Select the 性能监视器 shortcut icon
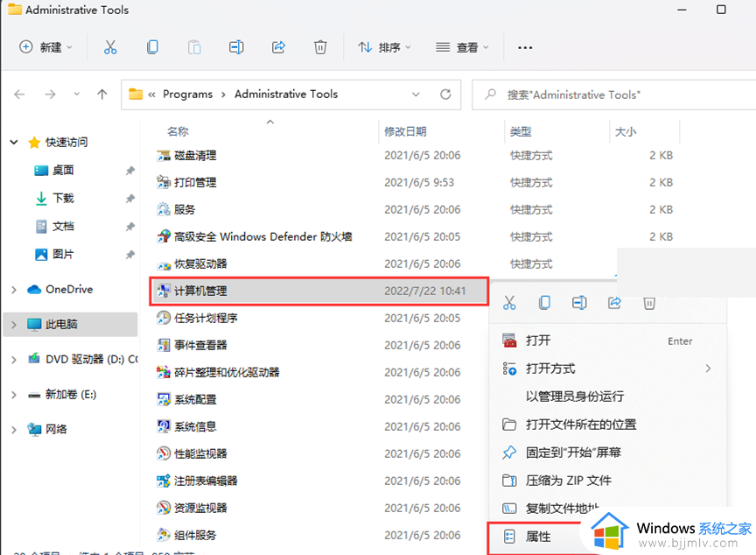Image resolution: width=756 pixels, height=555 pixels. point(164,453)
